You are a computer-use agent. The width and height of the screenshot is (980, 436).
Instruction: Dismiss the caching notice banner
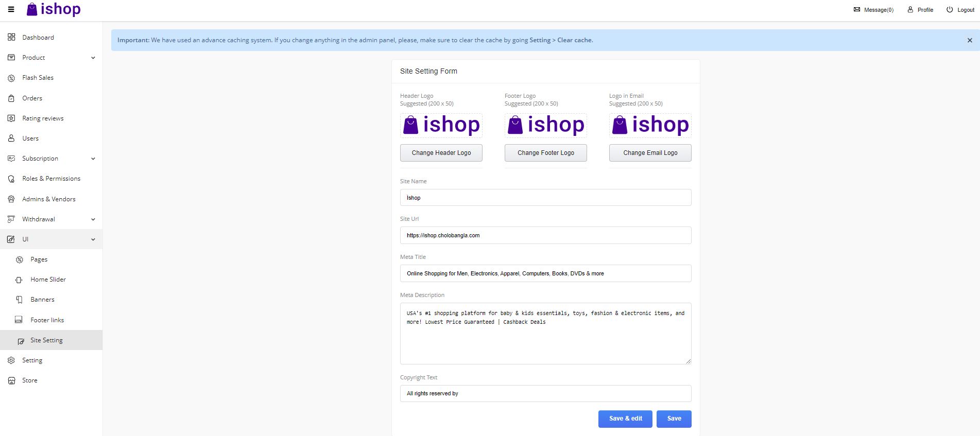(x=970, y=40)
